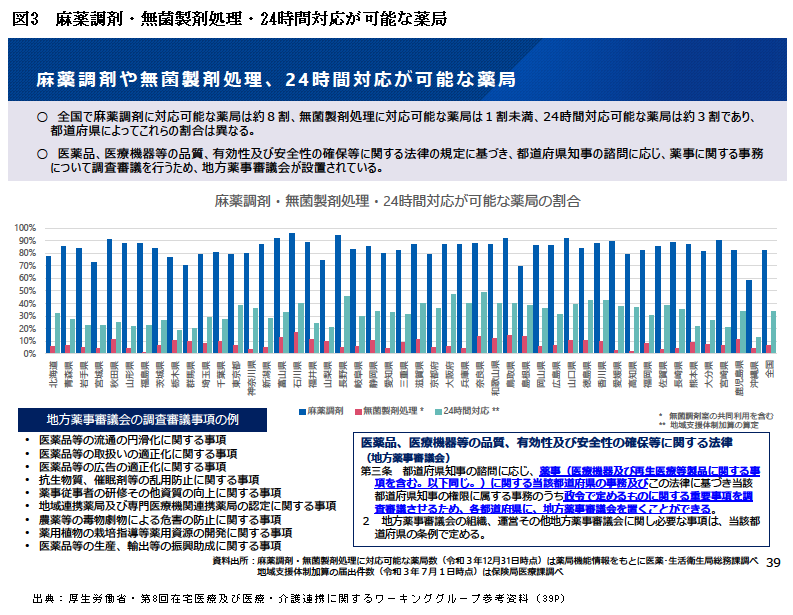Select the 全国 label at the chart's right end
793x615 pixels.
pyautogui.click(x=767, y=370)
